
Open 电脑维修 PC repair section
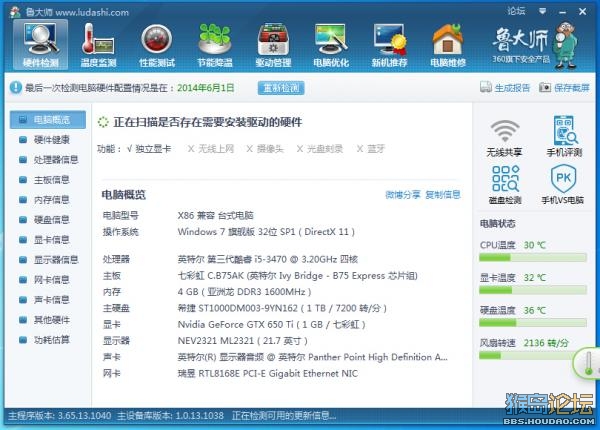coord(448,45)
